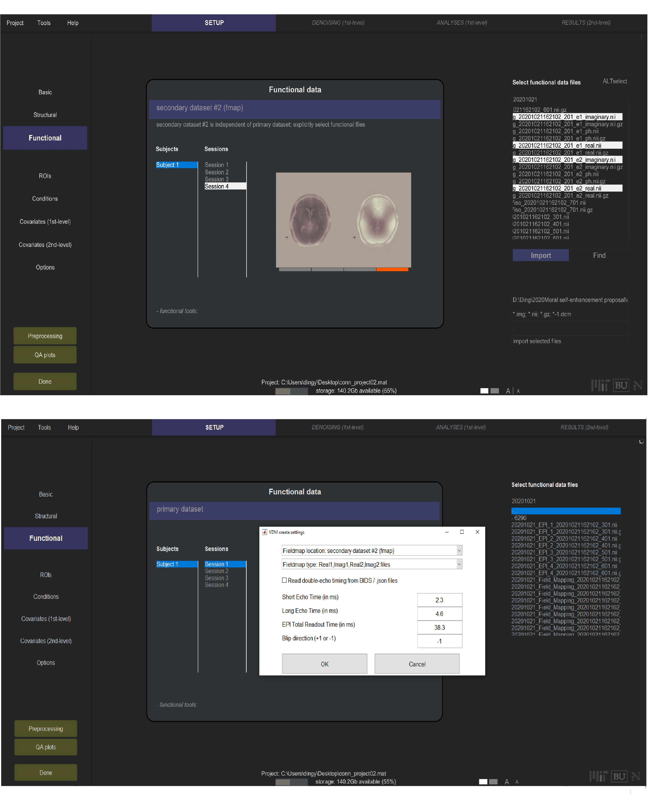
Task: Click the orange segment under the brain preview
Action: [392, 269]
